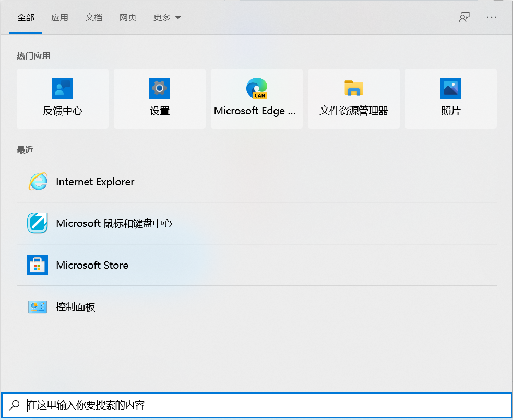Viewport: 513px width, 420px height.
Task: Open the 文件资源管理器 folder tile
Action: (x=354, y=99)
